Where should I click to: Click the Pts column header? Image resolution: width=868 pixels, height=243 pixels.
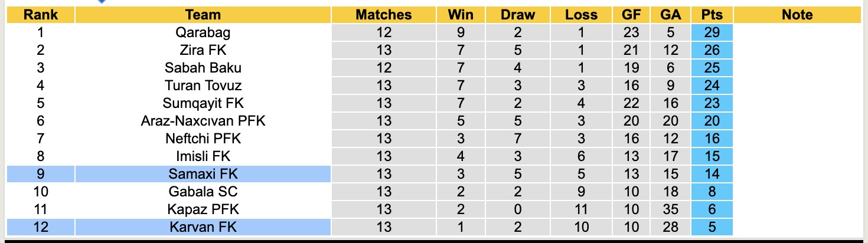coord(712,15)
